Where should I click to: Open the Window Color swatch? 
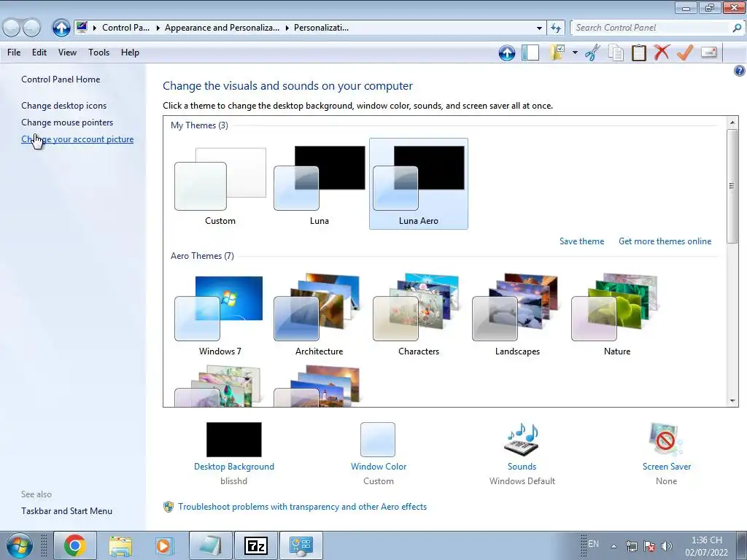click(x=378, y=440)
